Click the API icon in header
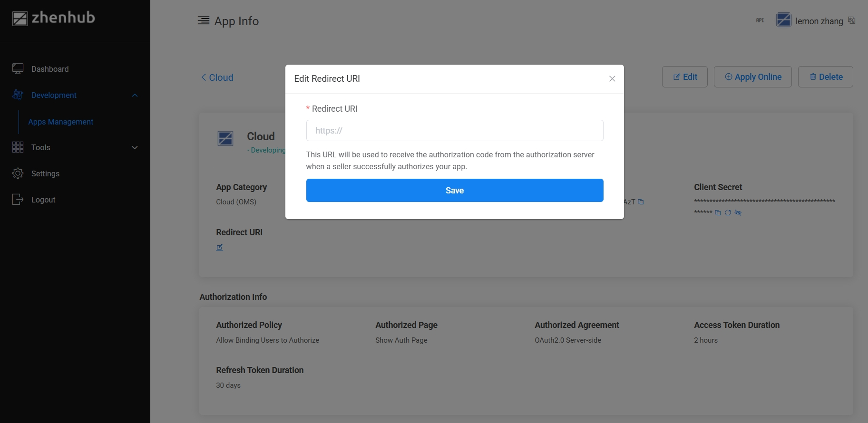868x423 pixels. point(760,20)
